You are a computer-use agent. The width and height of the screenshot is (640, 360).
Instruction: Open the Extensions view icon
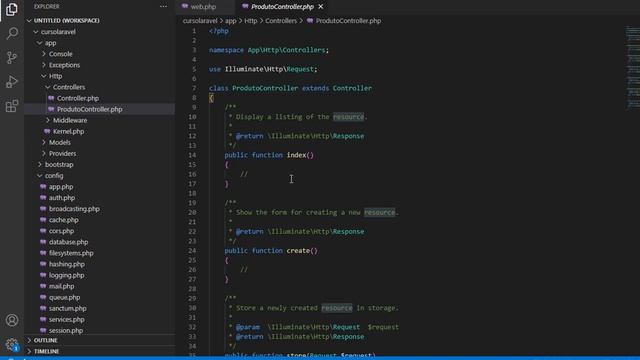pyautogui.click(x=12, y=106)
